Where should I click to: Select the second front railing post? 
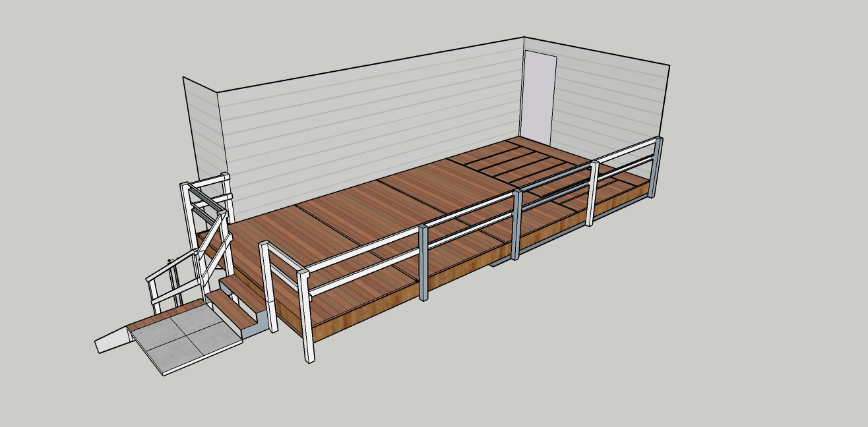[x=423, y=262]
